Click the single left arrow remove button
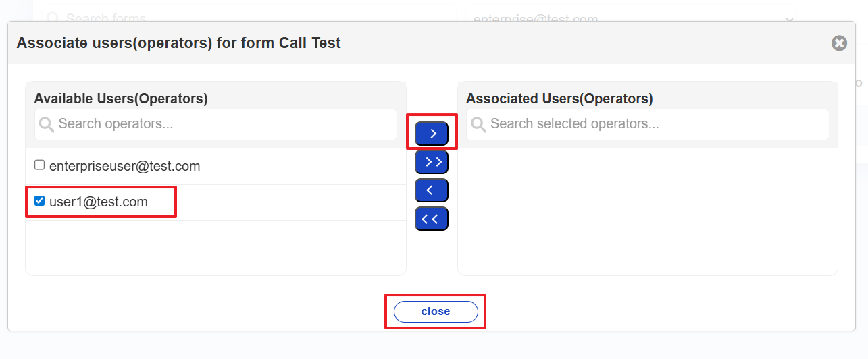The width and height of the screenshot is (868, 359). pyautogui.click(x=432, y=190)
